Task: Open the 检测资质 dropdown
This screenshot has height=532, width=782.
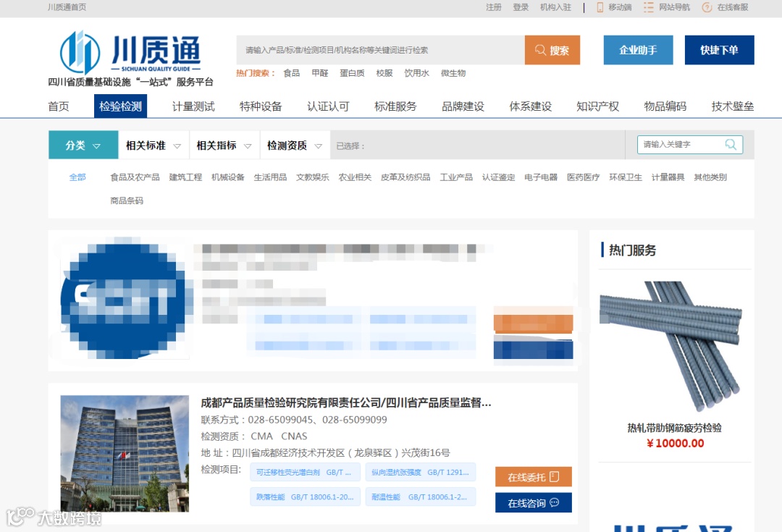Action: point(295,145)
